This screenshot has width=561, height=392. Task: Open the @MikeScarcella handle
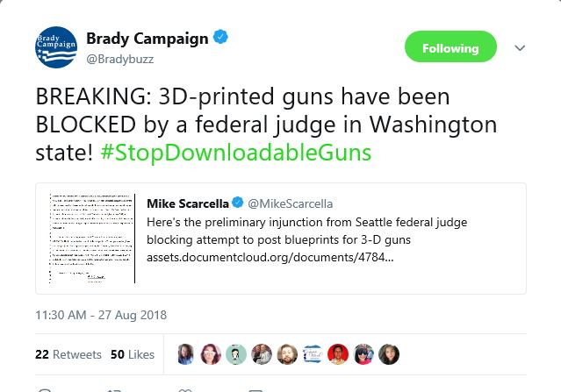[291, 203]
